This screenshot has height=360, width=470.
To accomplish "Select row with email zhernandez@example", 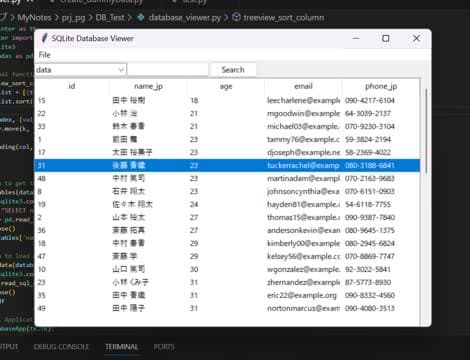I will pyautogui.click(x=227, y=282).
